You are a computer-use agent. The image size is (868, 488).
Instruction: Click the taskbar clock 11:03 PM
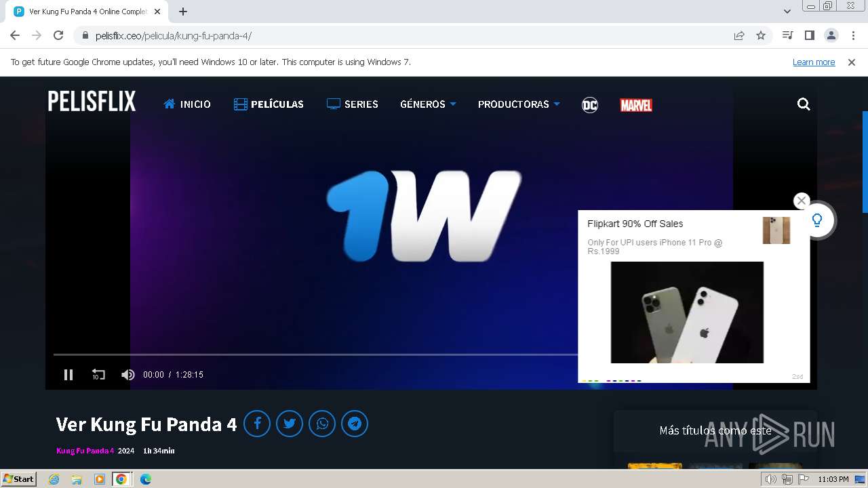[x=833, y=479]
